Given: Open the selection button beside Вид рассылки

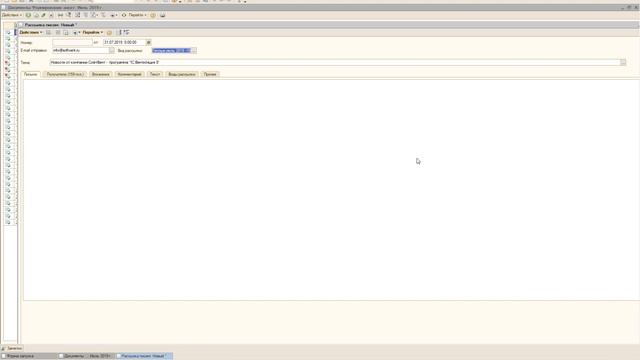Looking at the screenshot, I should (x=194, y=51).
